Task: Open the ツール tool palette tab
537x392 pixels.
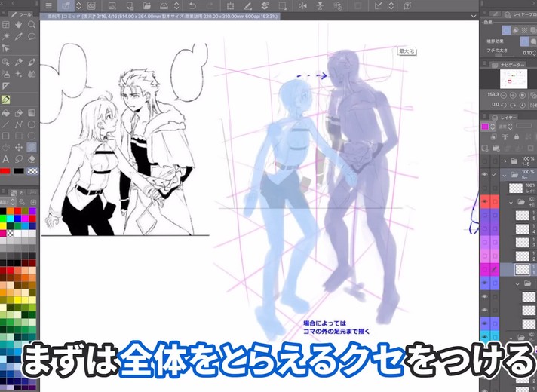Action: (22, 14)
